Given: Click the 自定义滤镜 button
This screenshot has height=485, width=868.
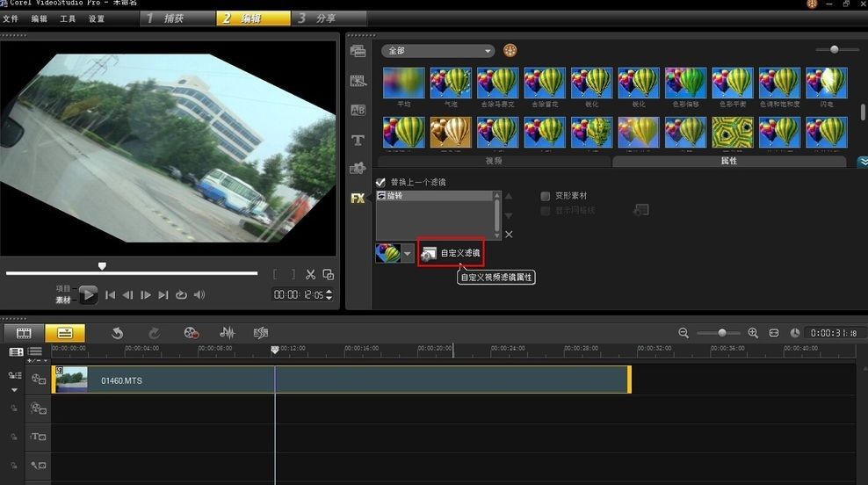Looking at the screenshot, I should pos(451,253).
